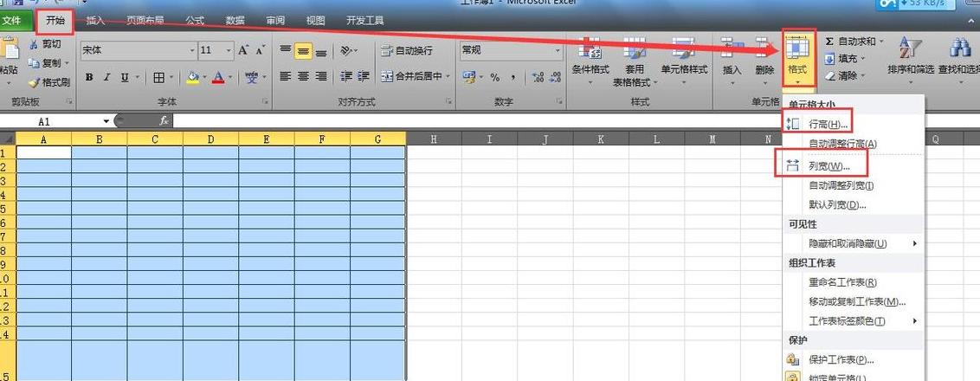This screenshot has width=980, height=381.
Task: Switch to the Page Layout (页面布局) tab
Action: (145, 21)
